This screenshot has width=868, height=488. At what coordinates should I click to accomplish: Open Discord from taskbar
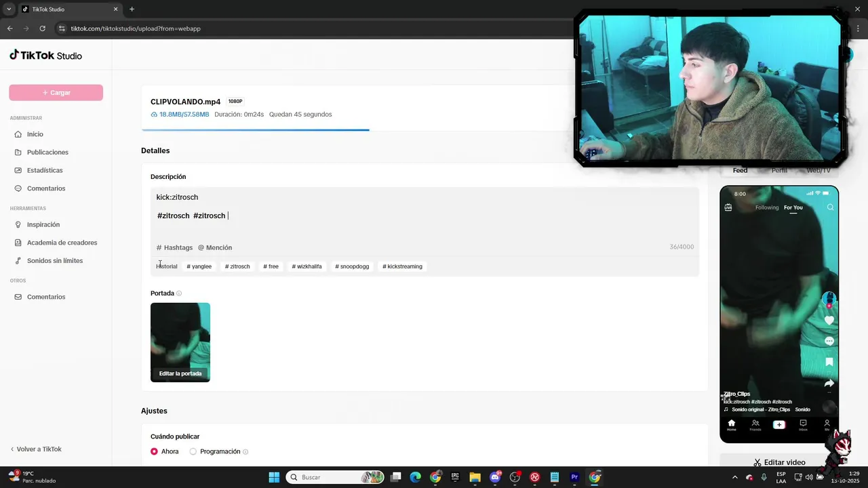pyautogui.click(x=495, y=477)
